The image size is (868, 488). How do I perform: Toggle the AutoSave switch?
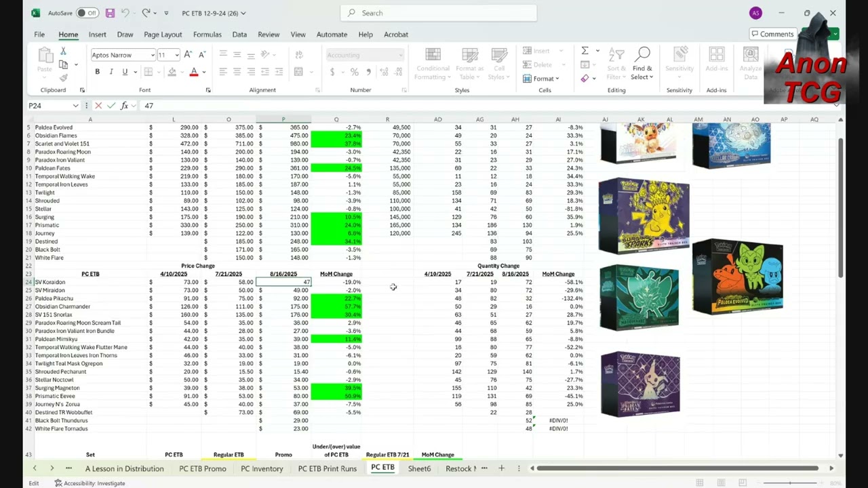tap(87, 13)
